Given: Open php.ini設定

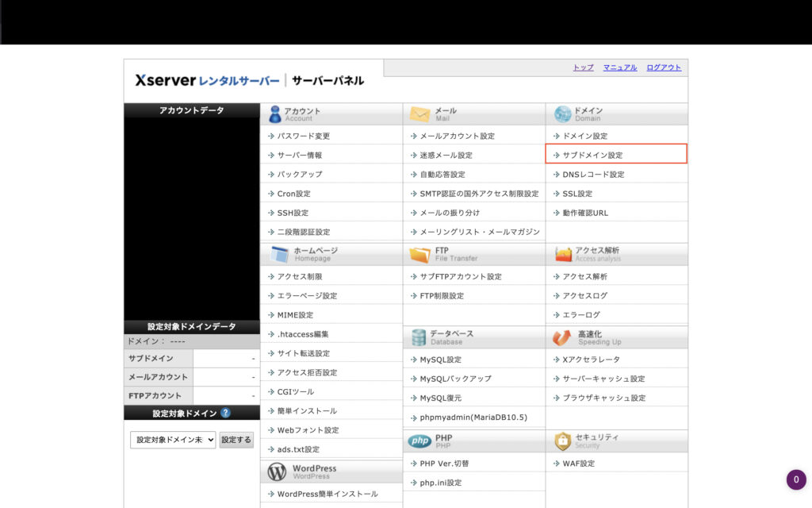Looking at the screenshot, I should tap(440, 482).
